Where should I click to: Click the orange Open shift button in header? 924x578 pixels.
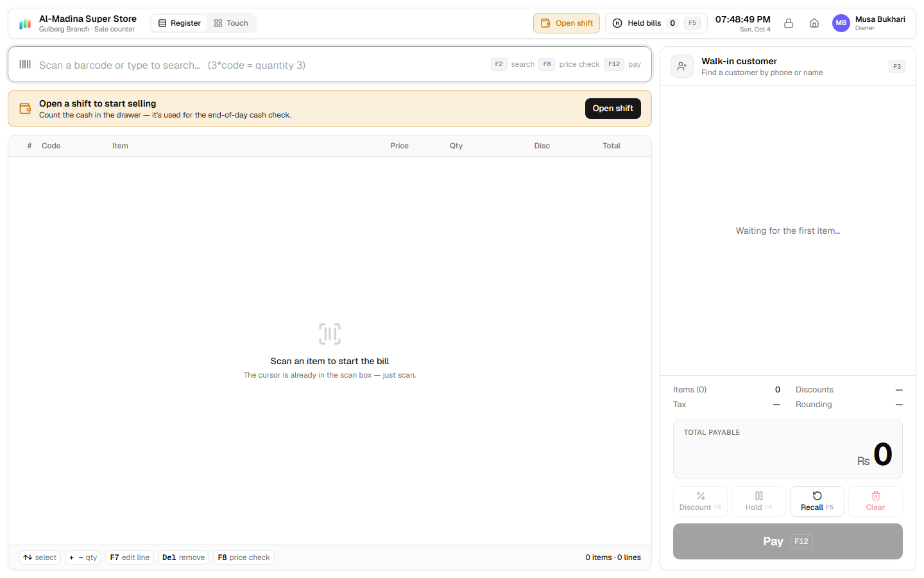(567, 23)
